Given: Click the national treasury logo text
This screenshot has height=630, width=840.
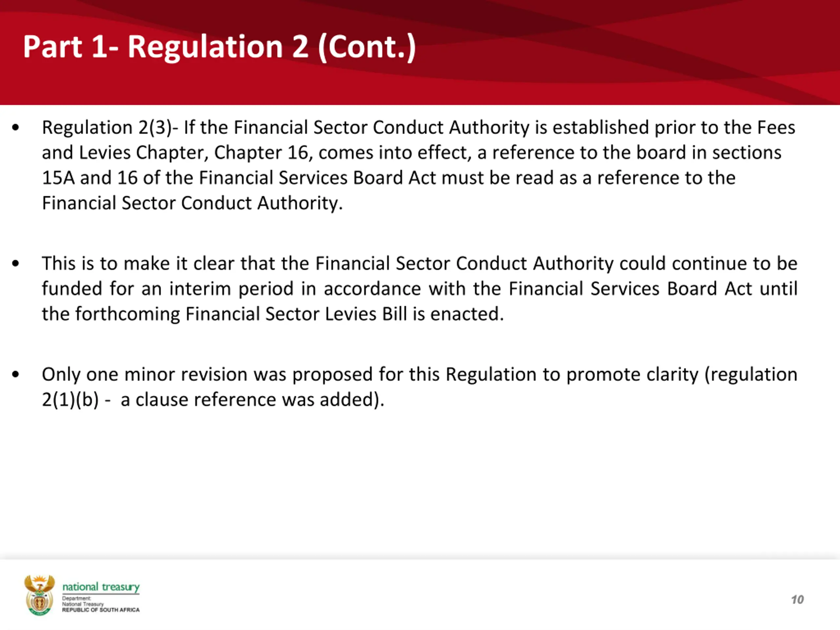Looking at the screenshot, I should click(x=101, y=587).
